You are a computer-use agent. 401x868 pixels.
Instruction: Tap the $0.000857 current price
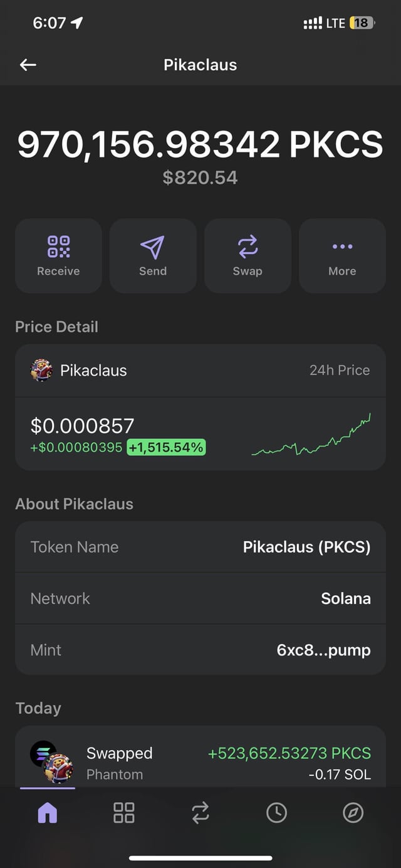click(x=82, y=426)
